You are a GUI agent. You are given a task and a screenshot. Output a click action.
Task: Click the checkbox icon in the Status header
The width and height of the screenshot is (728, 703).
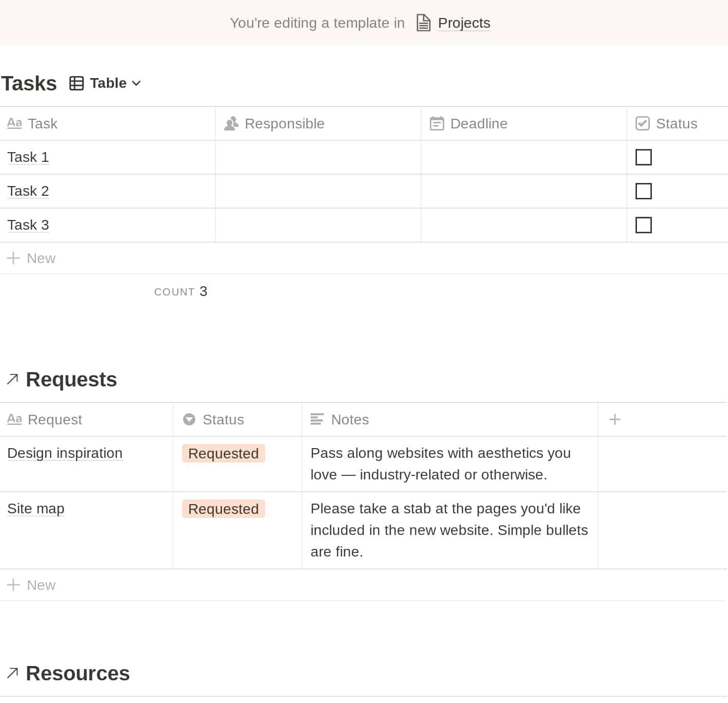point(643,123)
